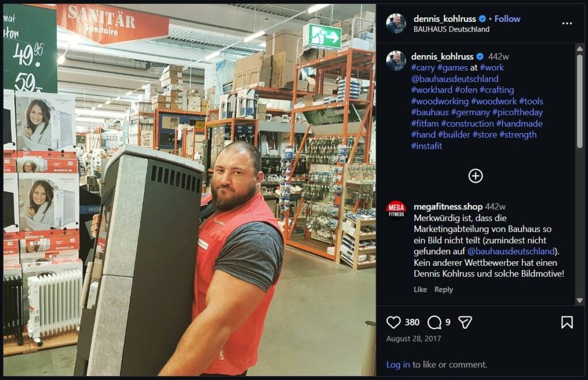The height and width of the screenshot is (380, 588).
Task: Like the megafitness.shop comment
Action: coord(420,289)
